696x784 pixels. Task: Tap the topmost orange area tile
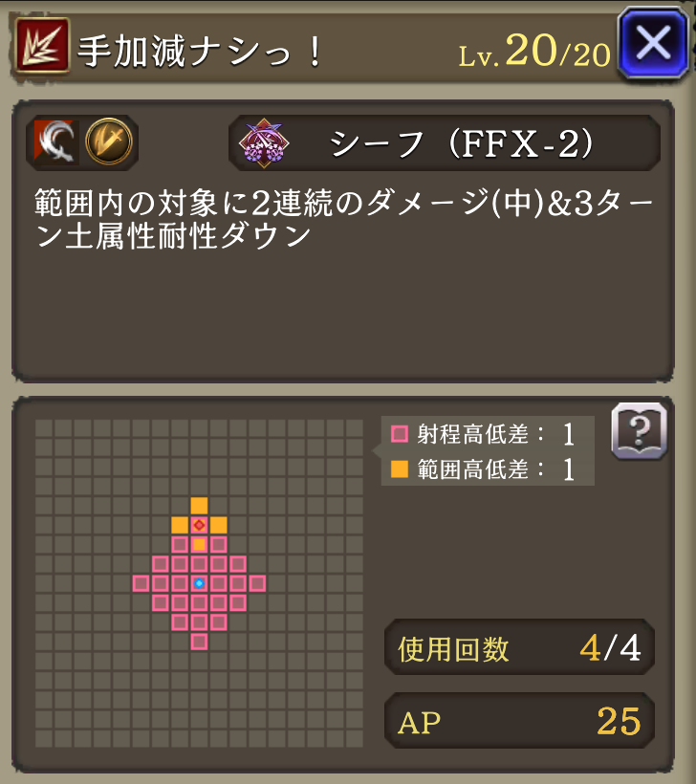pos(199,506)
